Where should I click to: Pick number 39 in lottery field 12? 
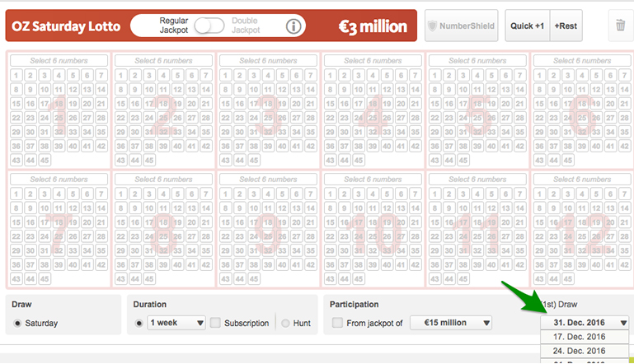pyautogui.click(x=582, y=264)
